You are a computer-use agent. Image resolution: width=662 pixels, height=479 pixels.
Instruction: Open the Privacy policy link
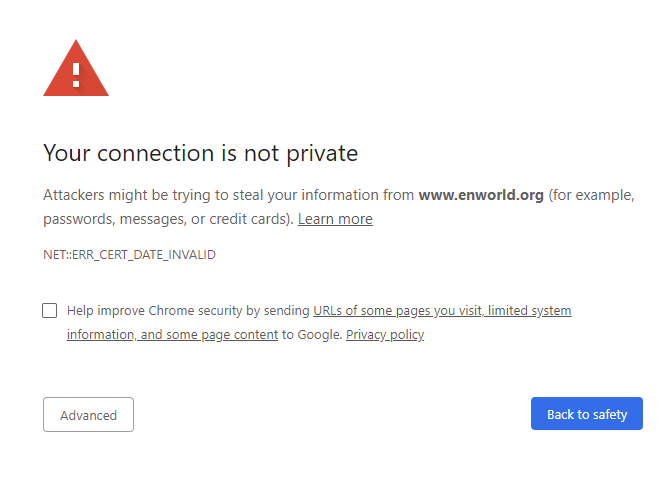pos(385,335)
